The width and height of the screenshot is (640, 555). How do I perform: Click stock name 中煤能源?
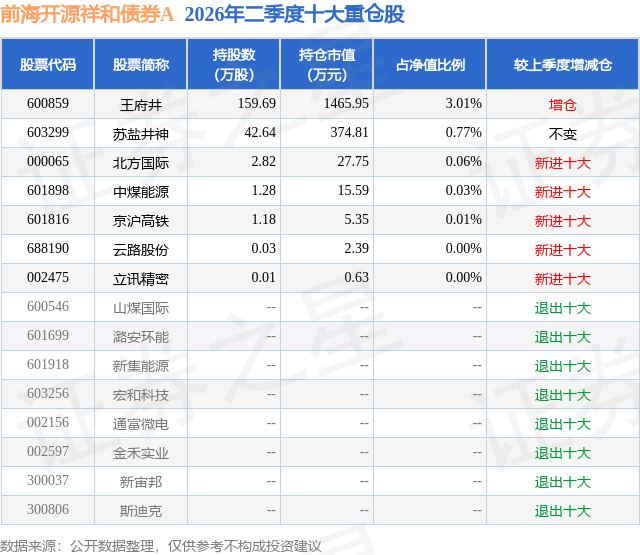(141, 192)
